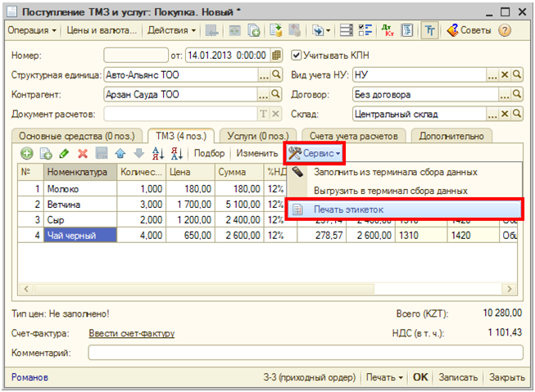
Task: Click the red delete row icon
Action: (82, 153)
